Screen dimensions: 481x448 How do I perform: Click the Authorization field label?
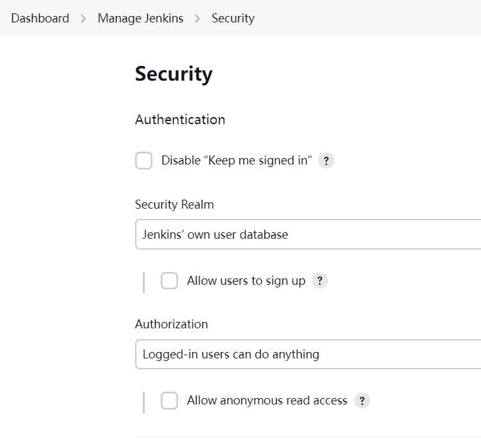[171, 324]
